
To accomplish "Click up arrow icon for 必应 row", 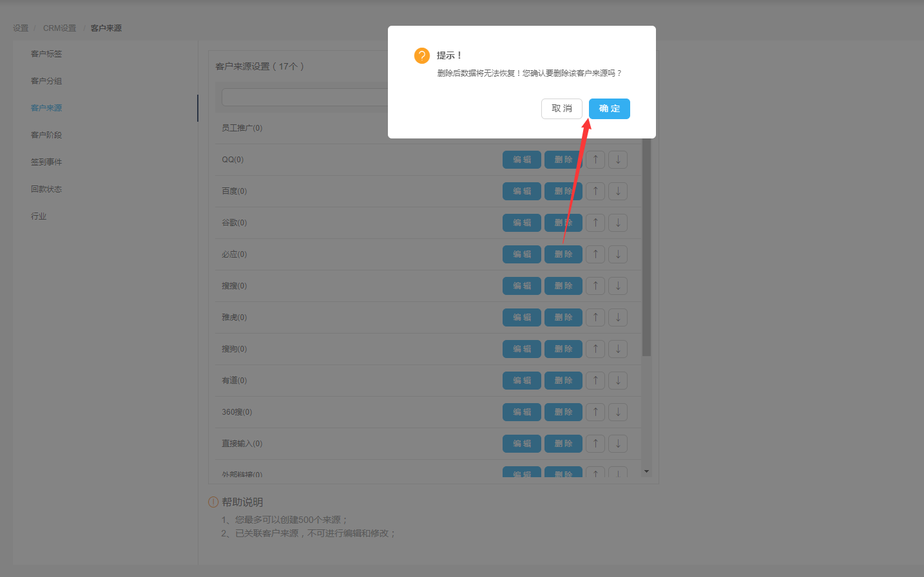I will tap(595, 254).
